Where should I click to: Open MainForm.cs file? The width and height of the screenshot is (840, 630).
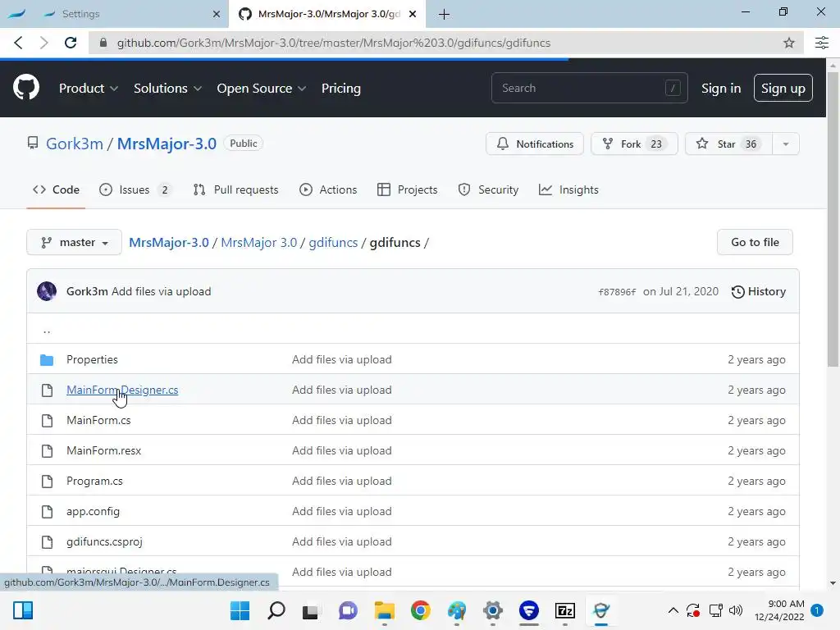98,421
